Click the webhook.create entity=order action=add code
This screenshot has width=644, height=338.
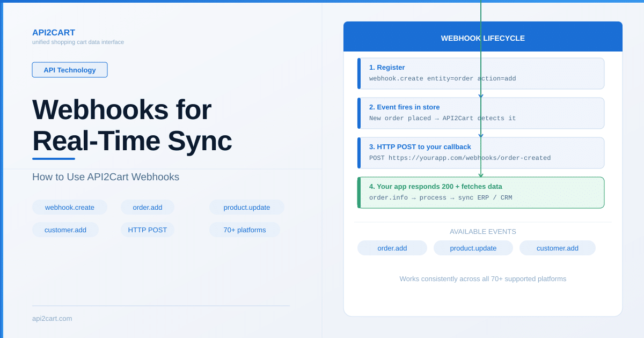coord(443,79)
